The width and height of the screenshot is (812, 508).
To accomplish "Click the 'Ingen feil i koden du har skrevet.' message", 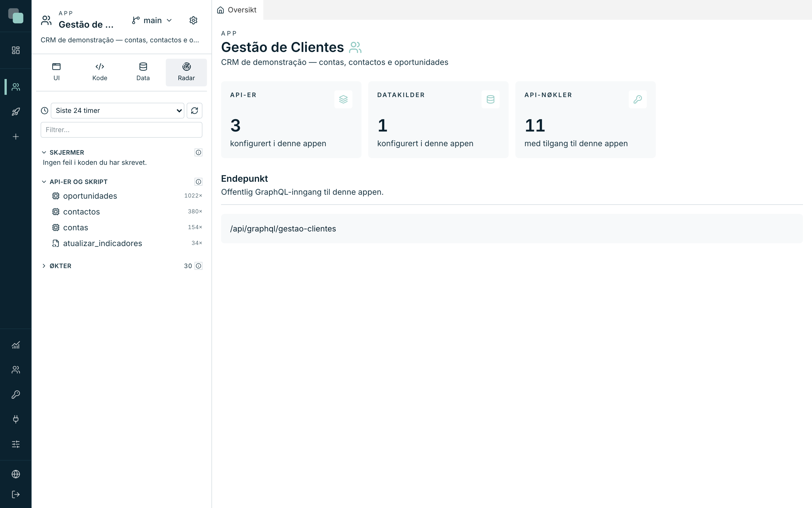I will pyautogui.click(x=95, y=163).
